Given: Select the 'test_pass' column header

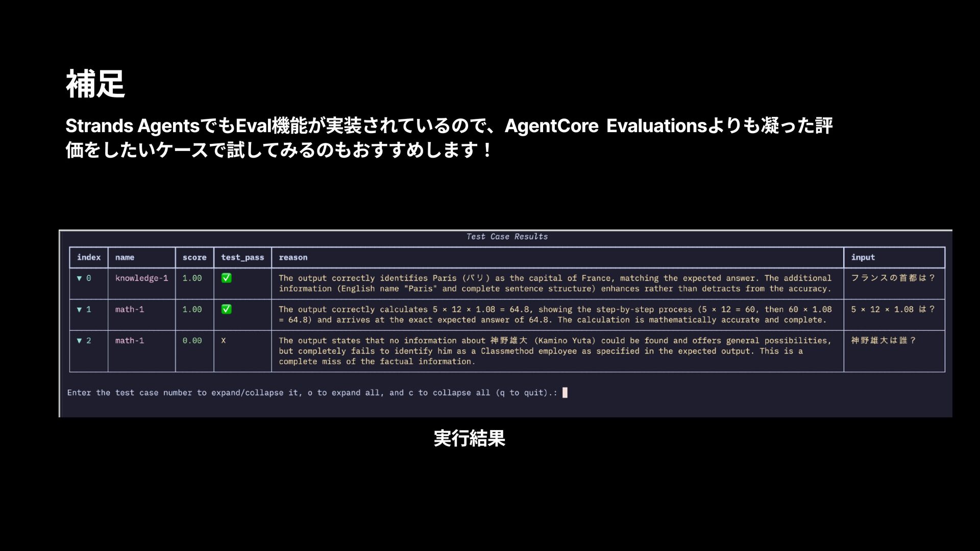Looking at the screenshot, I should click(242, 258).
